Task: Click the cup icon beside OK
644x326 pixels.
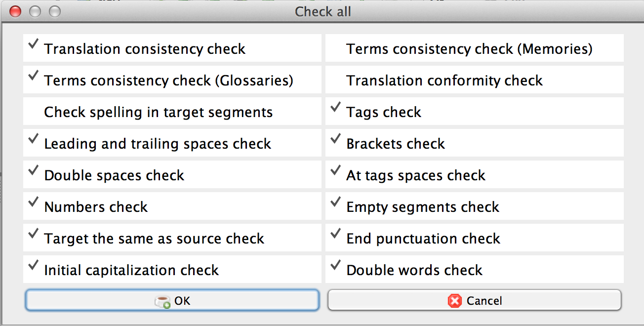Action: point(162,301)
